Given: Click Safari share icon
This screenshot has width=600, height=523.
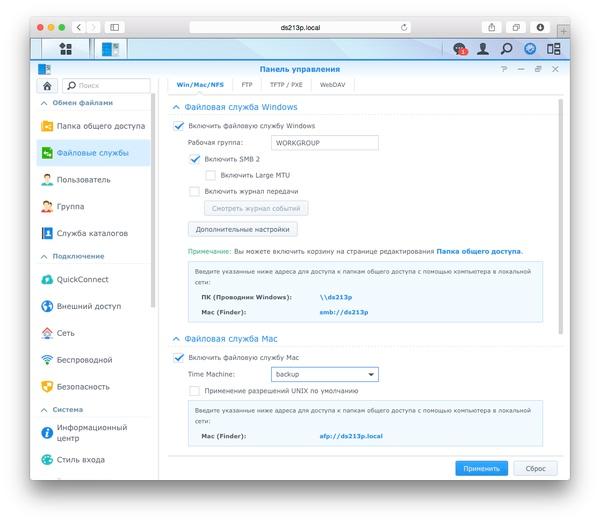Looking at the screenshot, I should [492, 27].
